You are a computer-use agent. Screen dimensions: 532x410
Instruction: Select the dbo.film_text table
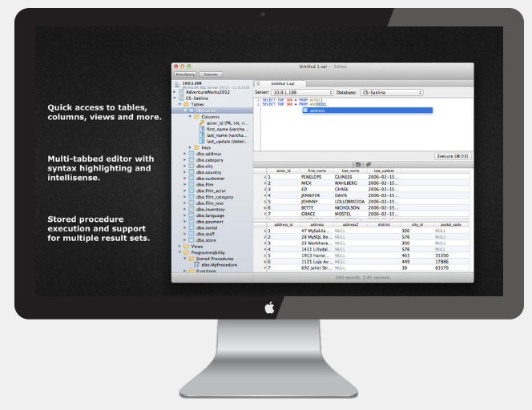click(210, 203)
